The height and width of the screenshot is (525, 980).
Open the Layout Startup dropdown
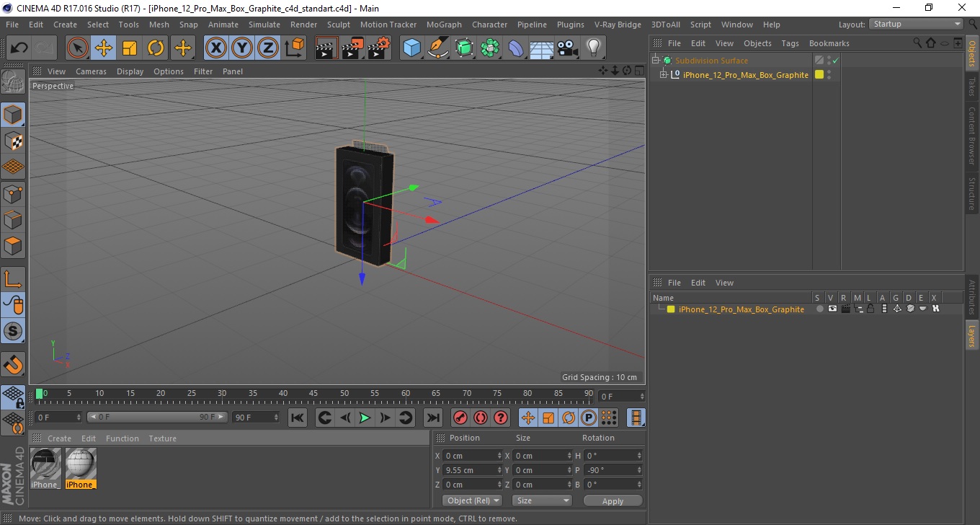916,24
